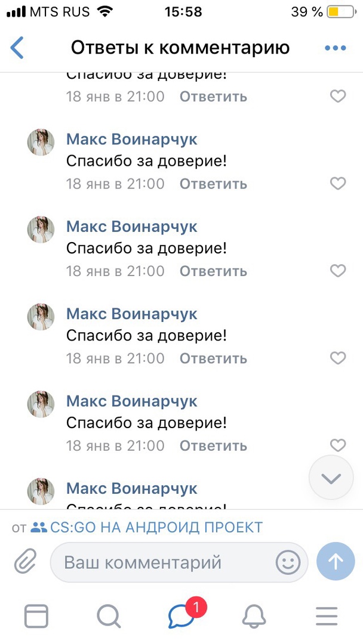
Task: Toggle like on the last fully visible comment
Action: (x=338, y=445)
